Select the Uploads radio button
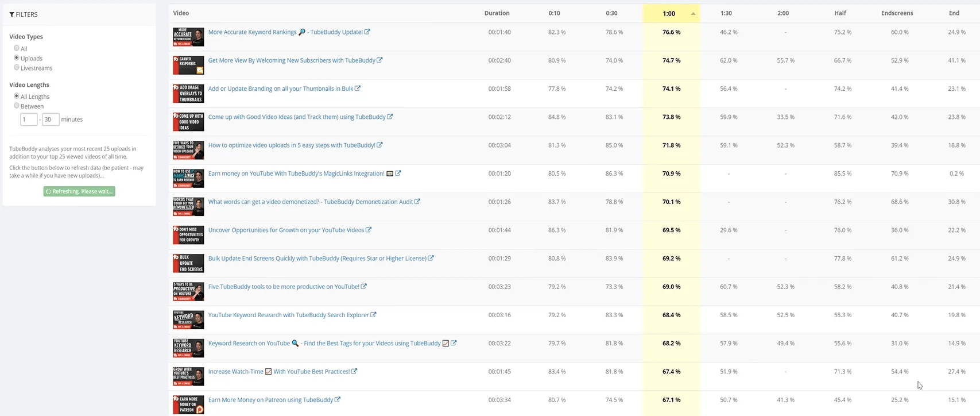980x416 pixels. click(17, 58)
